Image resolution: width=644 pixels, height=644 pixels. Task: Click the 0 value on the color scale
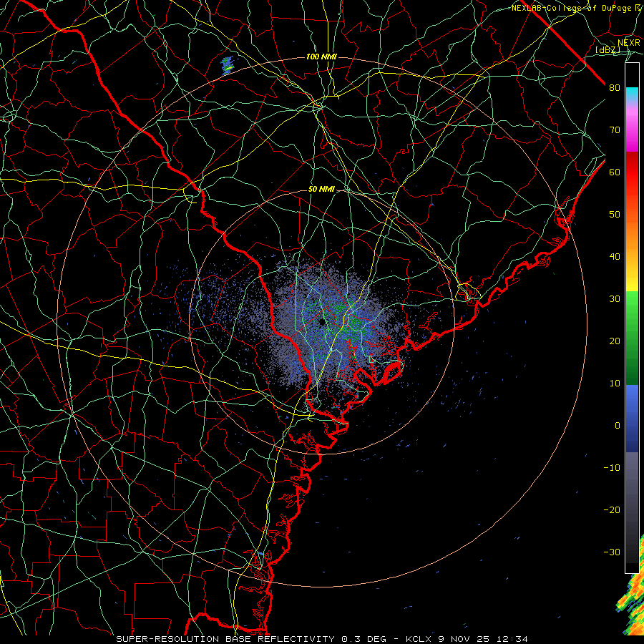[618, 426]
